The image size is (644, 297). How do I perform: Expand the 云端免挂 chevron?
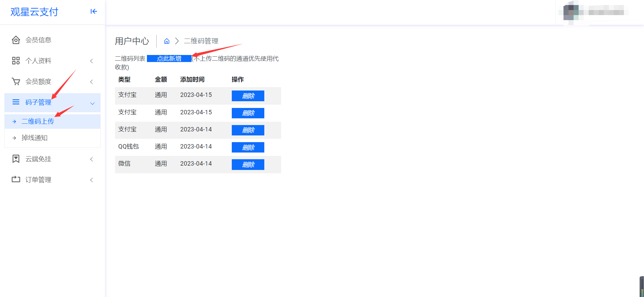[x=92, y=159]
